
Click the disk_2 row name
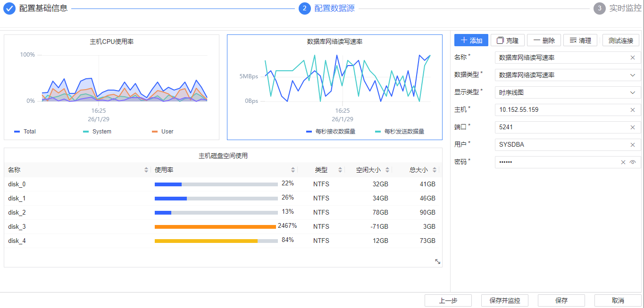pyautogui.click(x=17, y=213)
